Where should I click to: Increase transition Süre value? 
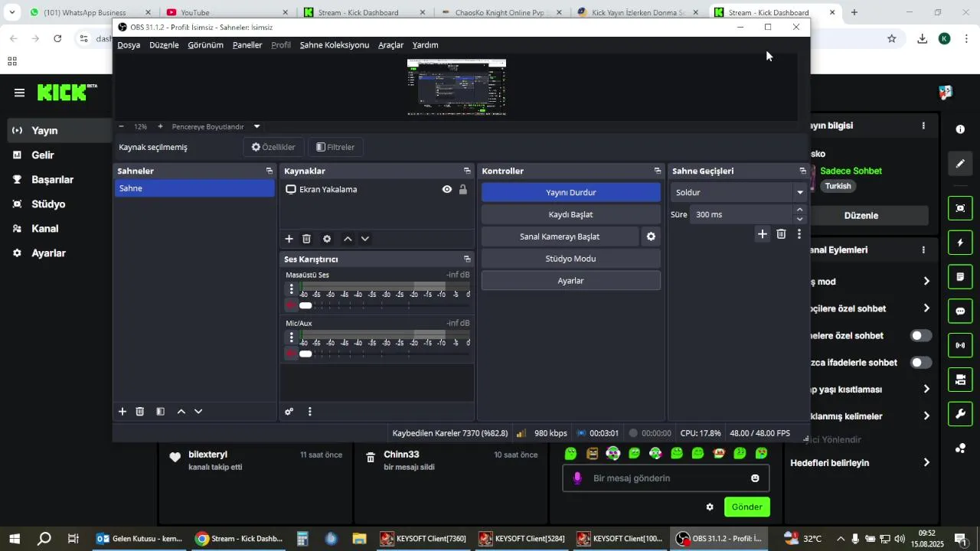pos(800,210)
